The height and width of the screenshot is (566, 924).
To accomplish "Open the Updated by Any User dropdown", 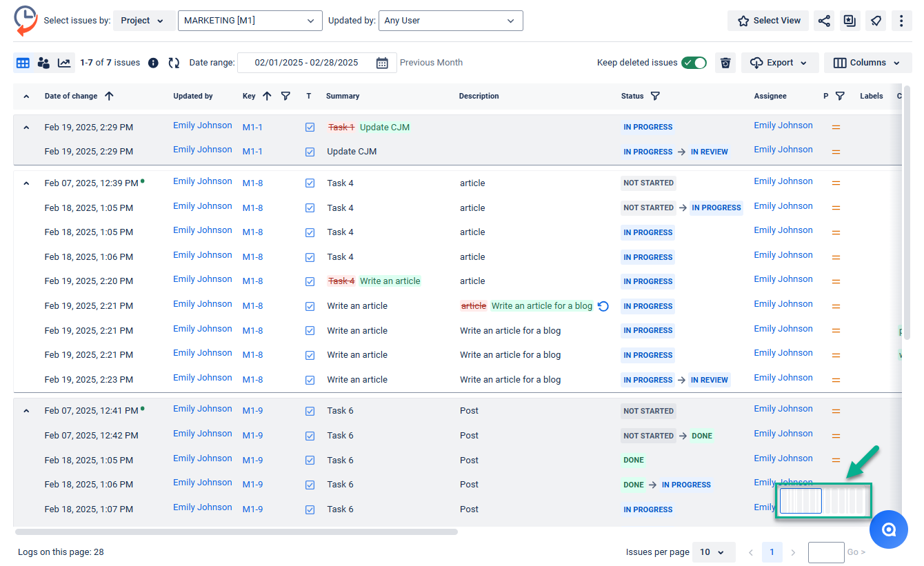I will click(450, 21).
